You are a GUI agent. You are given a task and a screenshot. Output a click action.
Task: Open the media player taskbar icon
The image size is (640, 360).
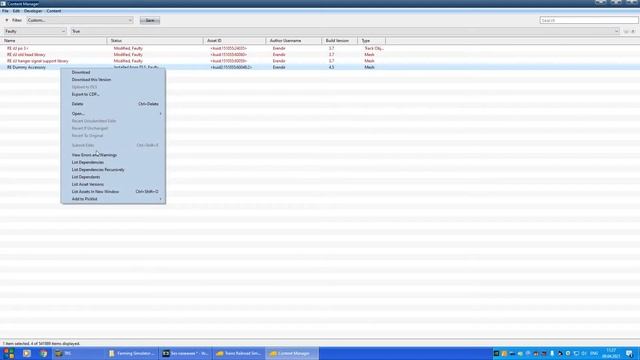click(x=27, y=353)
